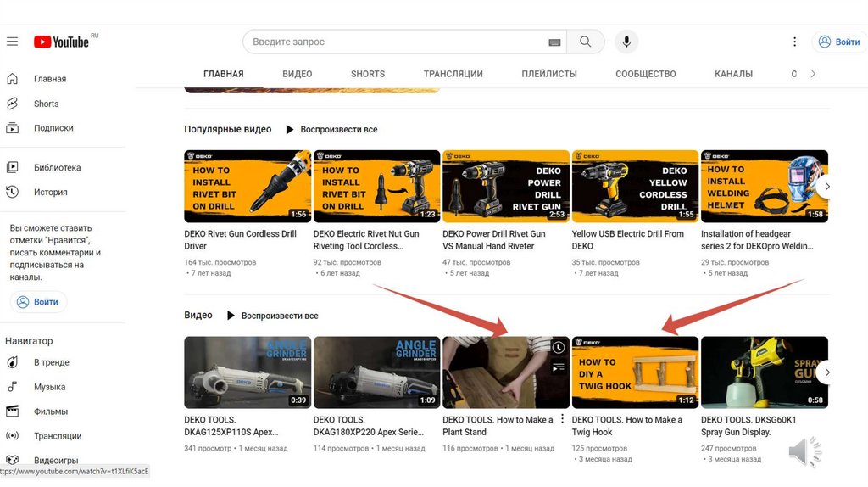Open title DEKO Electric Rivet Nut Gun
This screenshot has height=487, width=868.
[366, 240]
